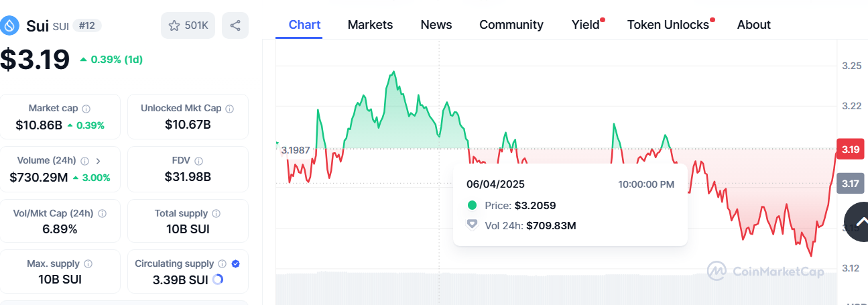Image resolution: width=868 pixels, height=305 pixels.
Task: Click the 10B SUI max supply value
Action: 60,280
